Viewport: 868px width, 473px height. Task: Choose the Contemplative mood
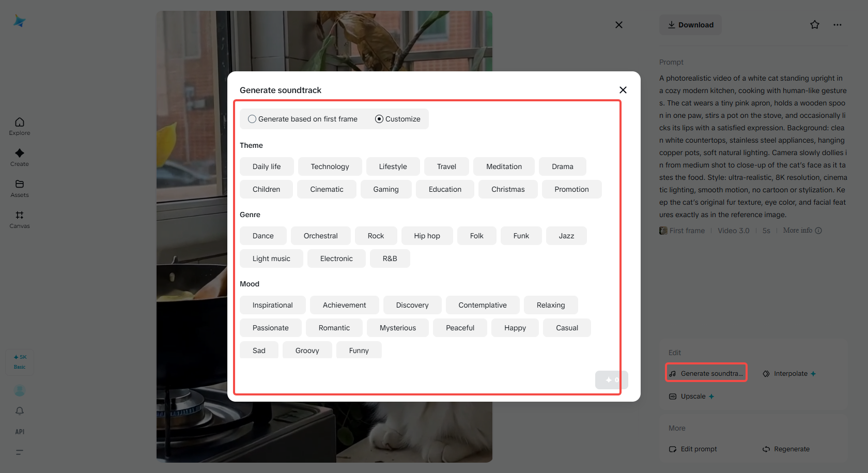pyautogui.click(x=483, y=305)
